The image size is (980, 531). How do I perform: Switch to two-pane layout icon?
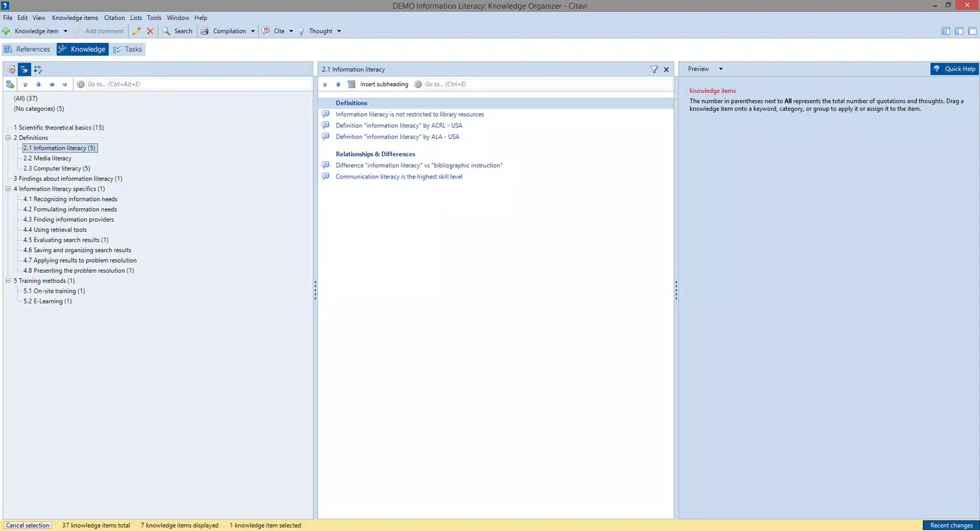coord(959,31)
